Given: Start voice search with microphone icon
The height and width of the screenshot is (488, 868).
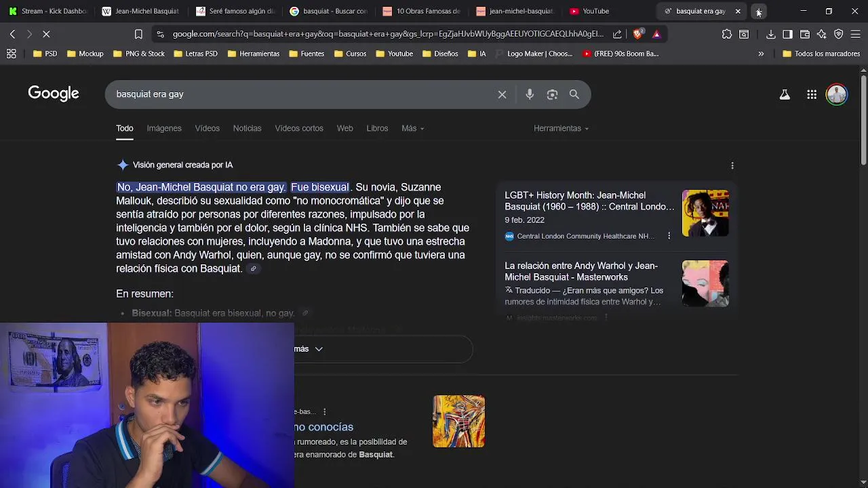Looking at the screenshot, I should [530, 95].
